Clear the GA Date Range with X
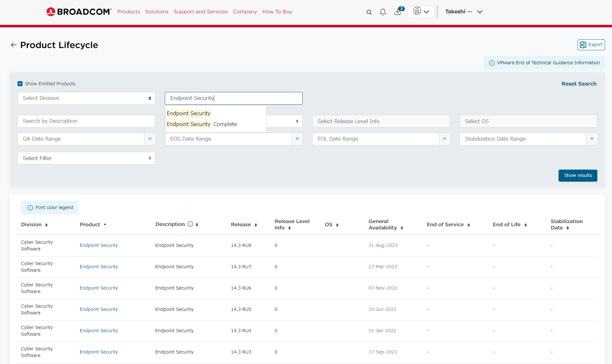The image size is (612, 364). [150, 139]
